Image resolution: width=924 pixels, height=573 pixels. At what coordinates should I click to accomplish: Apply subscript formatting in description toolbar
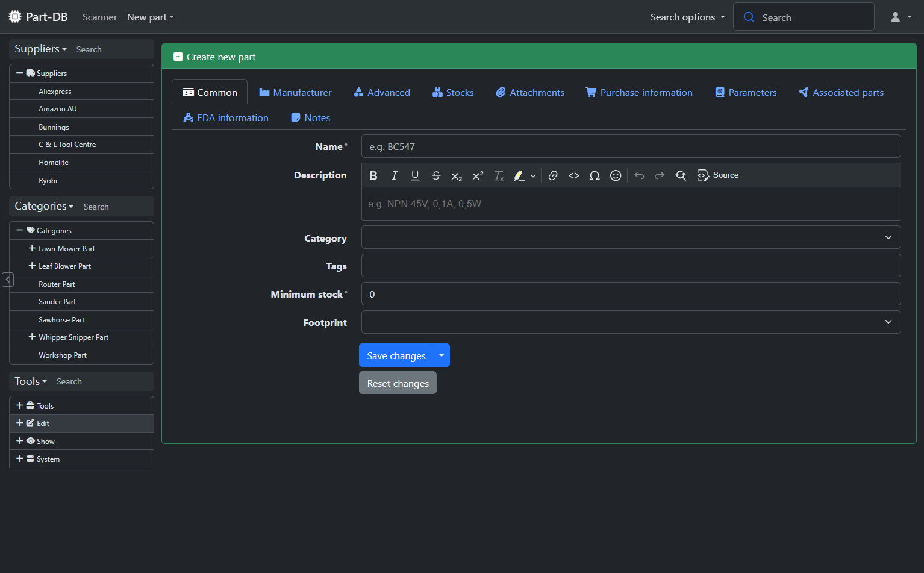point(457,176)
